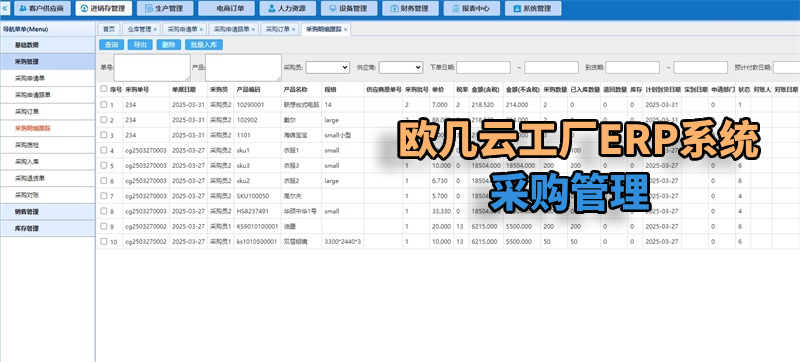Expand the 库存管理 sidebar section
This screenshot has height=362, width=800.
click(47, 228)
